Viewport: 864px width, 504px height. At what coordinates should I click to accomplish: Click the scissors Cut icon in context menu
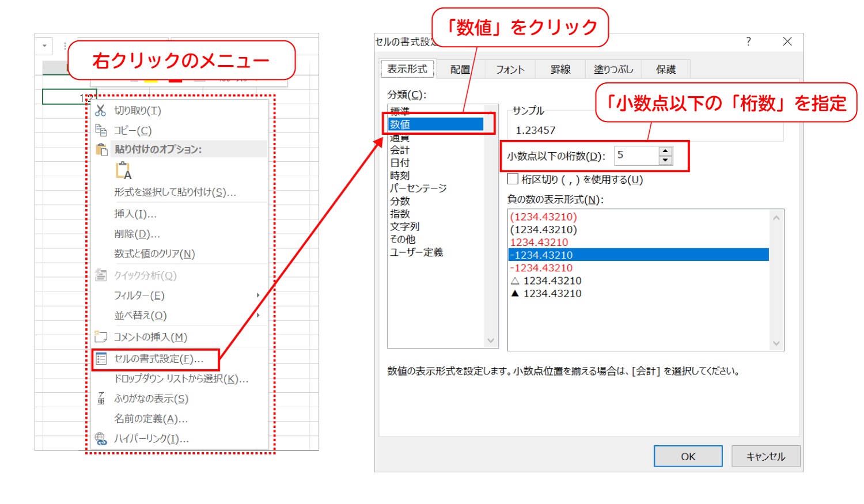tap(101, 110)
